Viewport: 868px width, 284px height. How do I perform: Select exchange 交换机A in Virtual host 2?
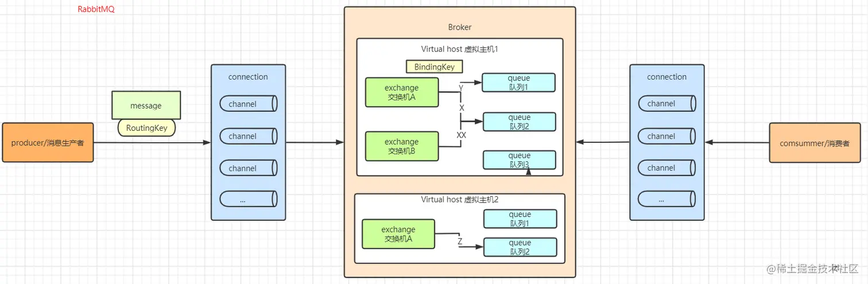(398, 234)
